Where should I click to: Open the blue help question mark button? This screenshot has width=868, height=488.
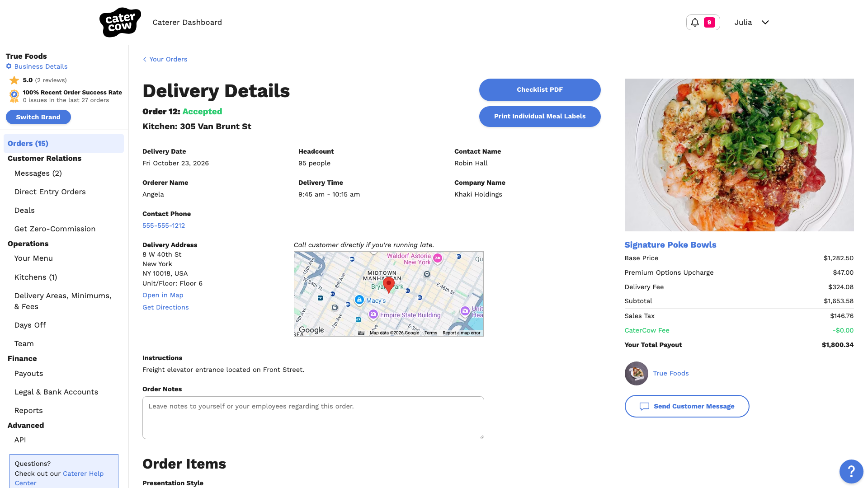[x=851, y=471]
